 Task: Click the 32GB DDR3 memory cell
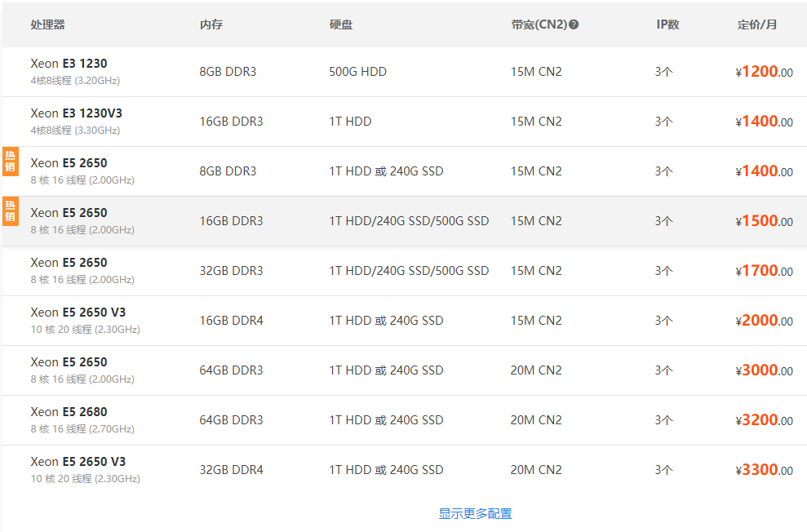pos(231,271)
